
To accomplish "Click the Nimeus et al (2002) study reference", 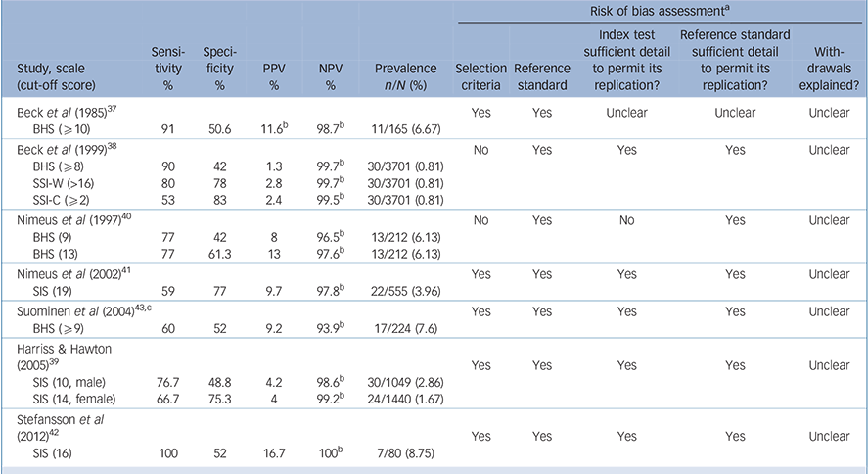I will tap(66, 275).
